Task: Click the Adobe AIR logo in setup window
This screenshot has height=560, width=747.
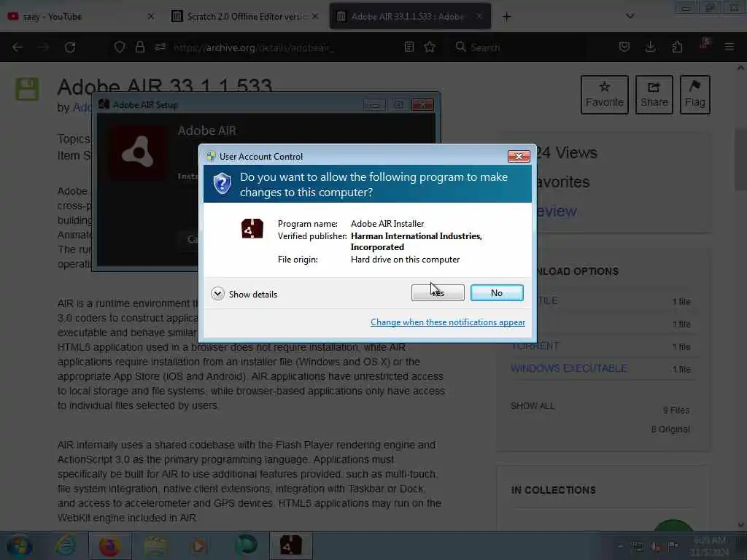Action: 138,152
